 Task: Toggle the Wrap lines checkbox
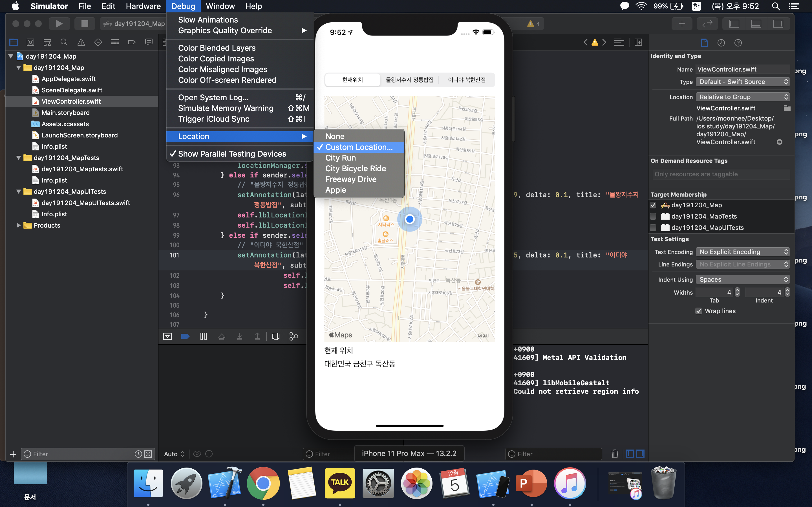tap(699, 311)
